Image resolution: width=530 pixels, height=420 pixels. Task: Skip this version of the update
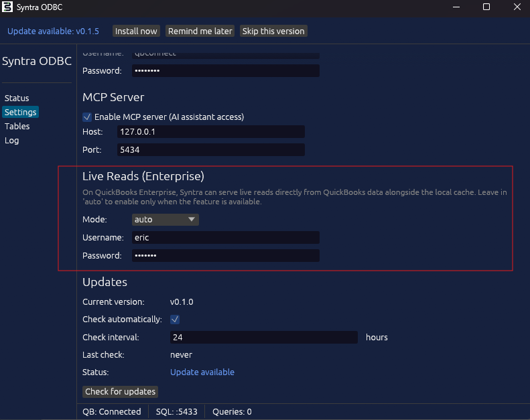273,31
